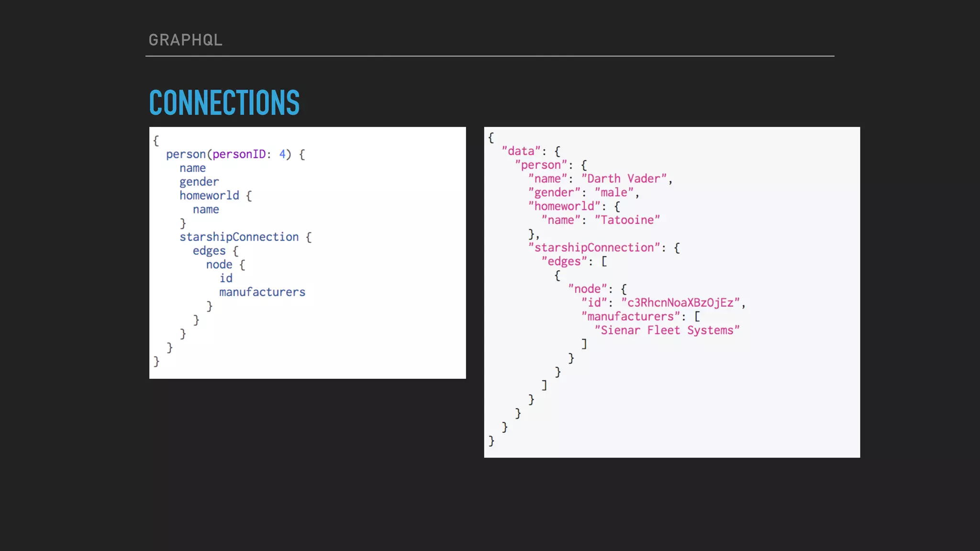Click the "homeworld" key in the response
980x551 pixels.
pyautogui.click(x=564, y=206)
